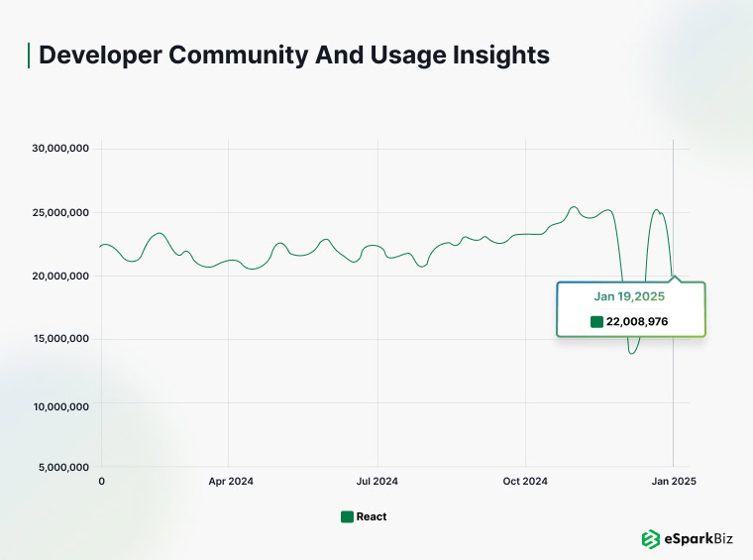Click the Oct 2024 x-axis label
Screen dimensions: 753x560
(x=525, y=482)
